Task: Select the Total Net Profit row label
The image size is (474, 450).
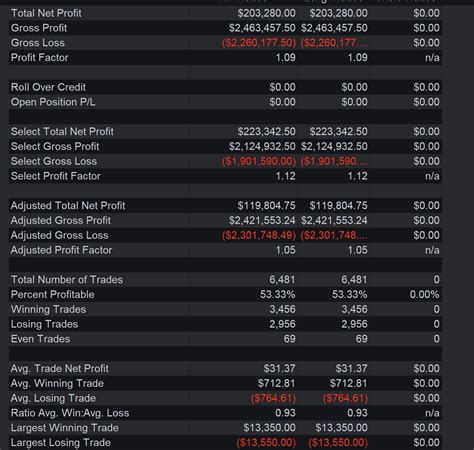Action: click(46, 13)
